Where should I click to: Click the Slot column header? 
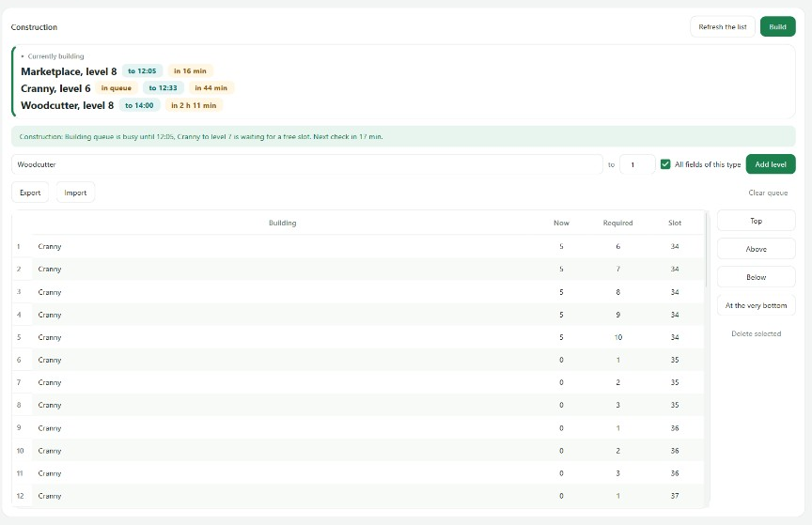point(675,224)
